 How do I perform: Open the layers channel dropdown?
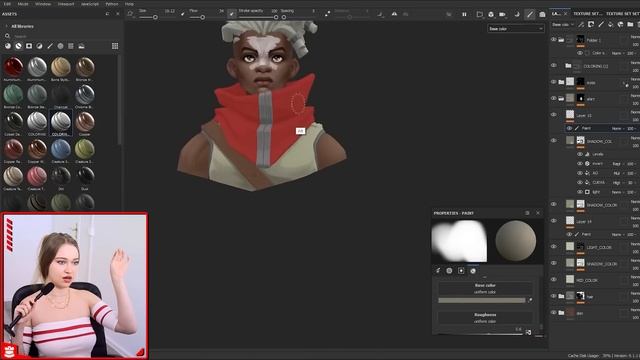click(x=562, y=24)
